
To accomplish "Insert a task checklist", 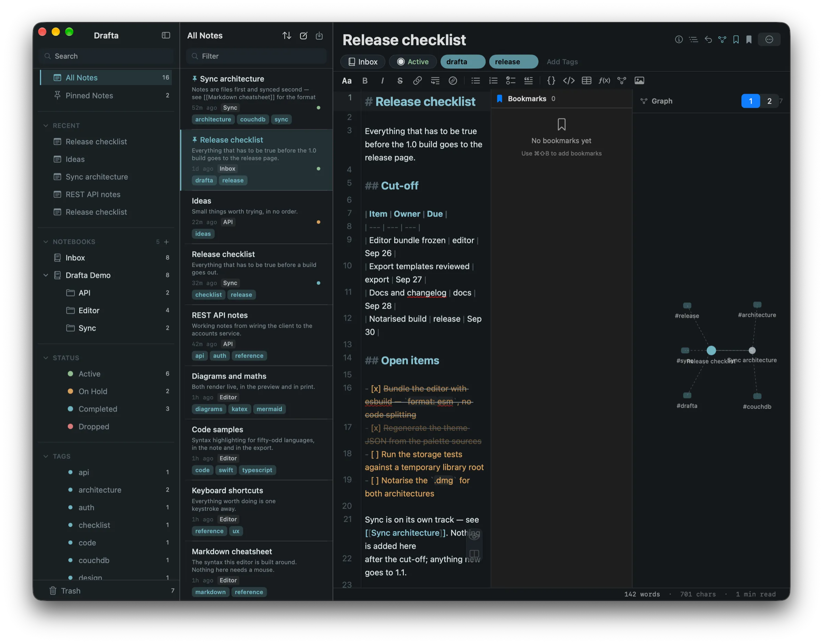I will pyautogui.click(x=511, y=81).
